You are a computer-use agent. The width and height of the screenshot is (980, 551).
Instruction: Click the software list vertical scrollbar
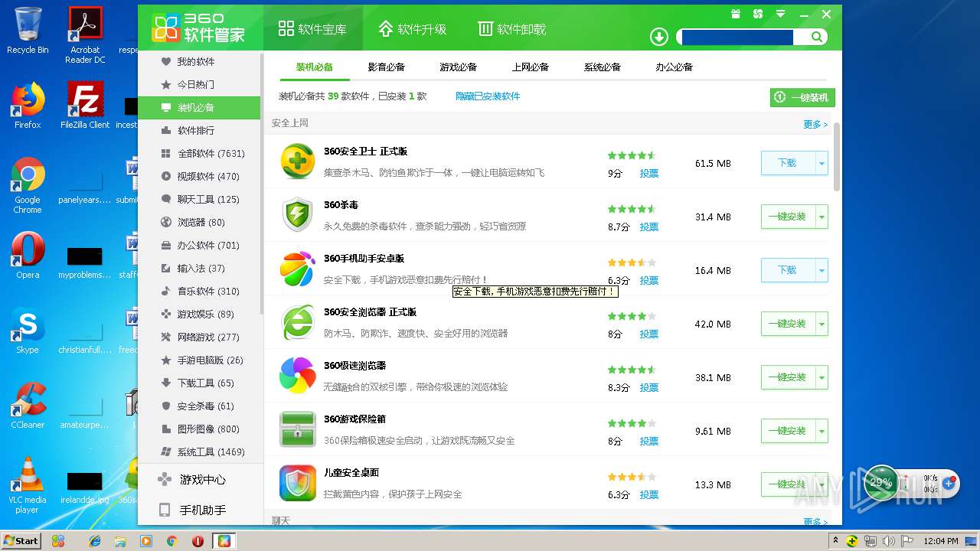pos(837,157)
